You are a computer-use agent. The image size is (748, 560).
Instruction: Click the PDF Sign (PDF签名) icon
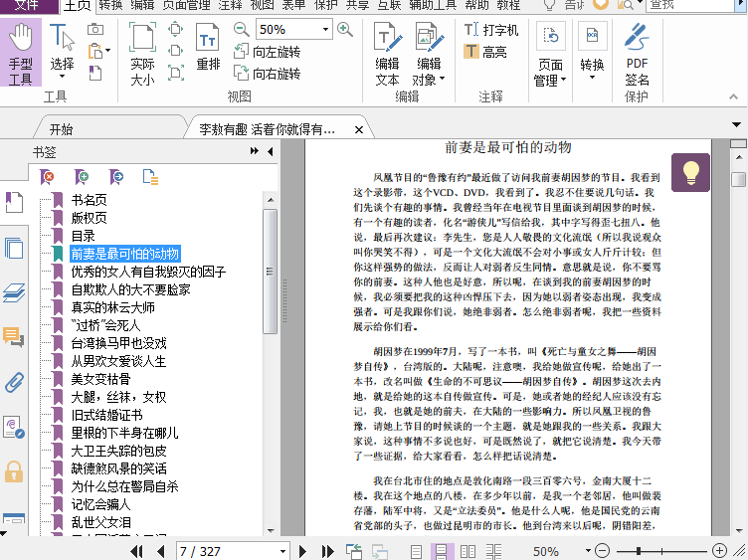click(637, 54)
